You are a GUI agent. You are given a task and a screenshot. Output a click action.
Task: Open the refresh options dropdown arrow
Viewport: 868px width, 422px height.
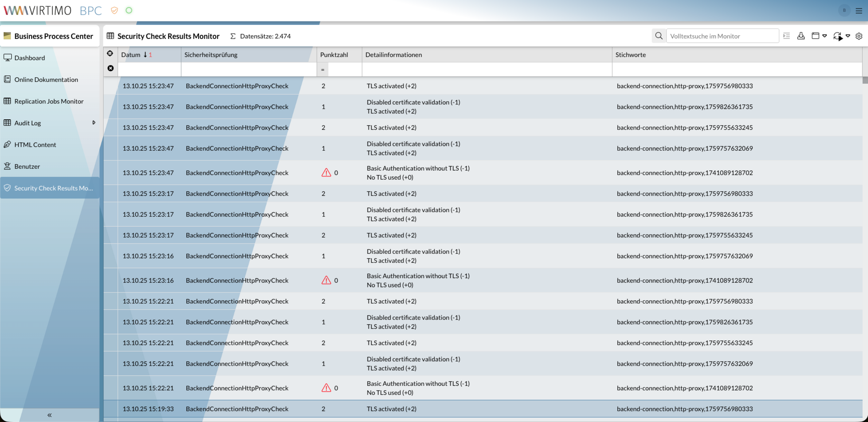849,36
